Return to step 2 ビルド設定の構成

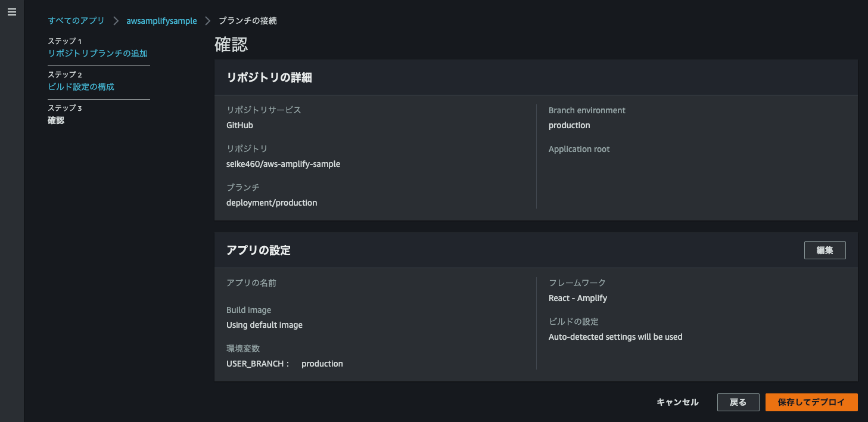(x=81, y=86)
